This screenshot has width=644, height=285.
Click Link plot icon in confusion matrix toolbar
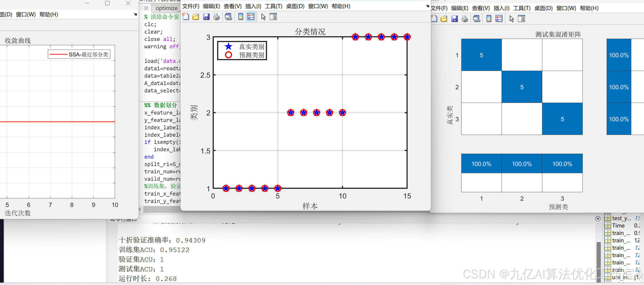(477, 19)
